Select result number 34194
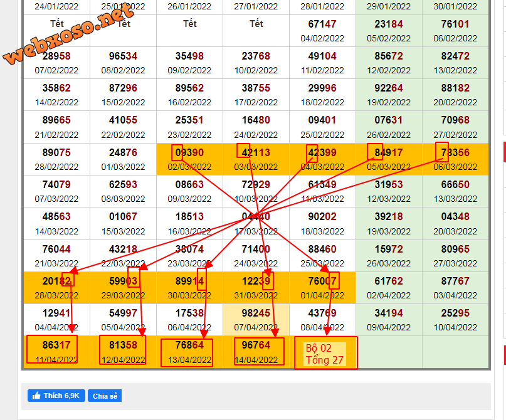Image resolution: width=506 pixels, height=420 pixels. pos(389,313)
